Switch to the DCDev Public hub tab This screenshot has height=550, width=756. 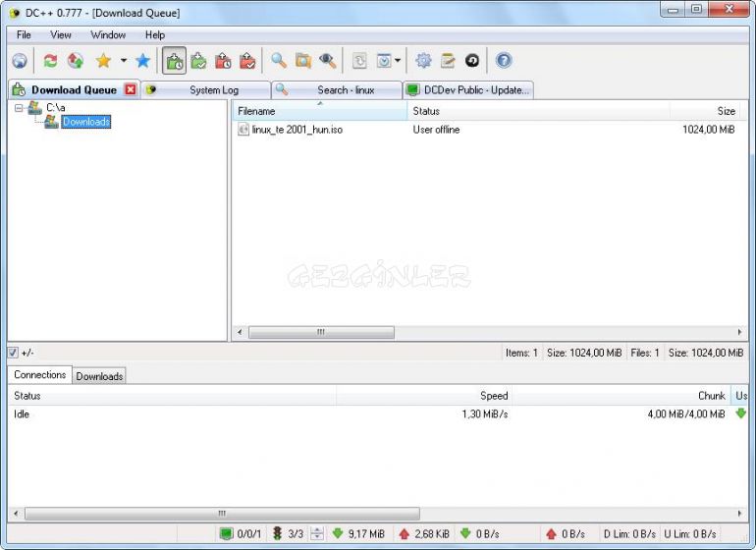click(x=468, y=89)
